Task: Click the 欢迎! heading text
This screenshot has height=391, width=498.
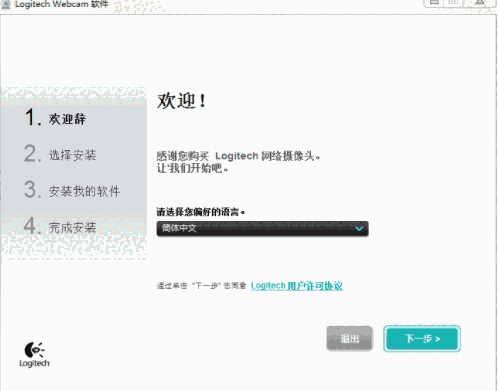Action: coord(182,100)
